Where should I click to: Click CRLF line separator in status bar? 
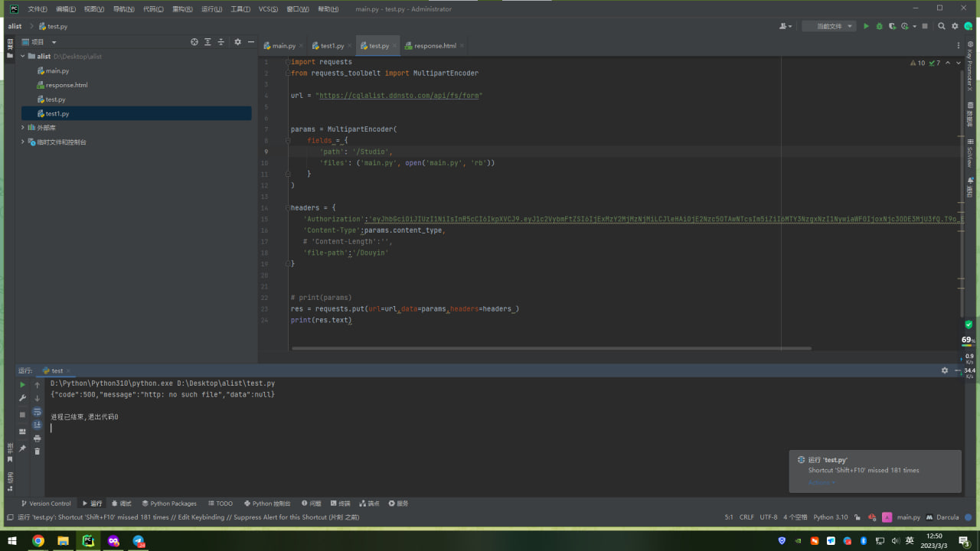pos(746,517)
